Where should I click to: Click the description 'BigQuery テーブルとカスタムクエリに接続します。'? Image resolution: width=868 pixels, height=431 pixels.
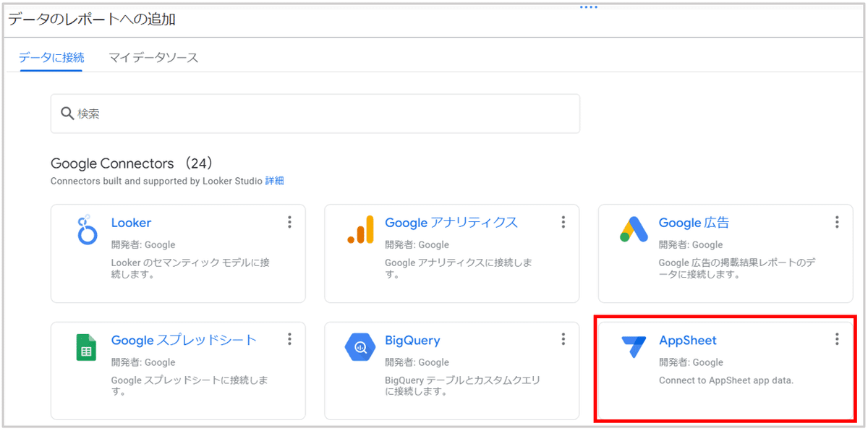(x=463, y=385)
